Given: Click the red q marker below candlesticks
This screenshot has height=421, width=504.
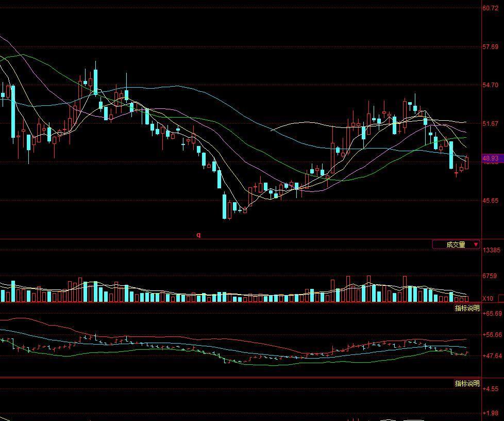Looking at the screenshot, I should tap(198, 235).
